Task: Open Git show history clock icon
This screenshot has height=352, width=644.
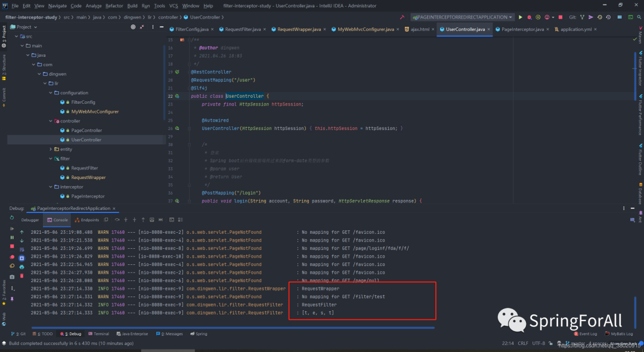Action: [x=600, y=17]
